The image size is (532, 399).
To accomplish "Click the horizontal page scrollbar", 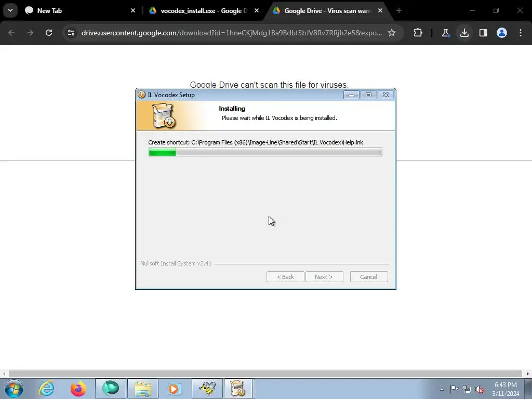I will (265, 374).
